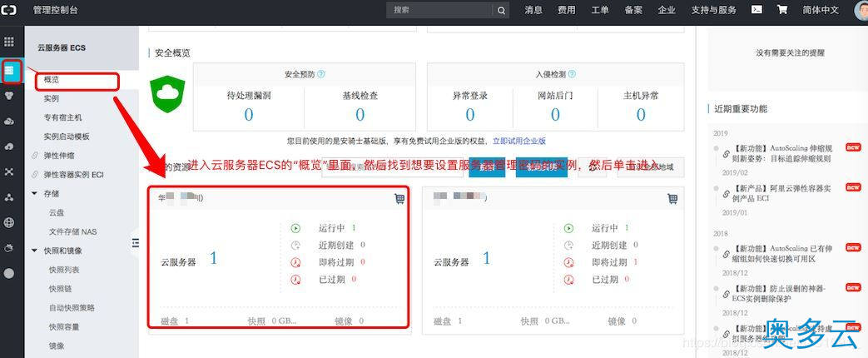This screenshot has width=868, height=358.
Task: Click the left rail icon directly below the ECS icon
Action: pyautogui.click(x=9, y=95)
